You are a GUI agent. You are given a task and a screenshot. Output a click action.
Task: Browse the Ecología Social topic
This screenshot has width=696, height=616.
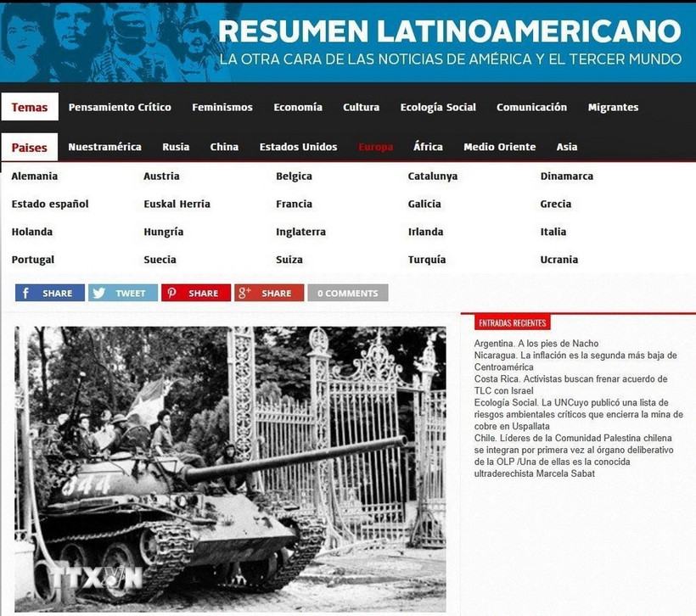click(438, 107)
